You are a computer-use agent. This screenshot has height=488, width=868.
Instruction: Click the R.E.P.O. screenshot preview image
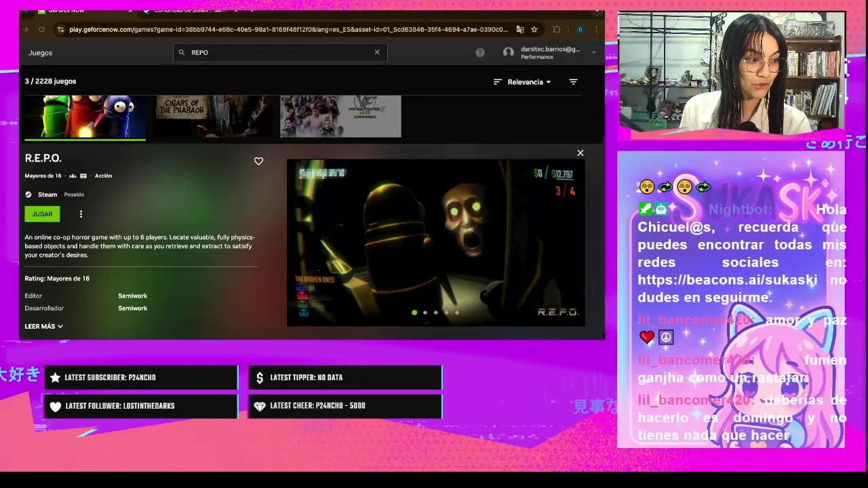(435, 243)
